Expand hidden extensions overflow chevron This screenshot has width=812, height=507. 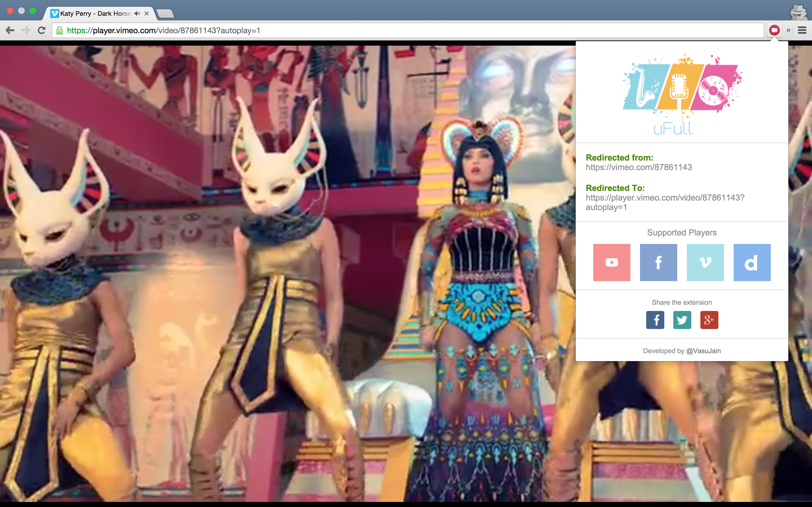click(788, 30)
